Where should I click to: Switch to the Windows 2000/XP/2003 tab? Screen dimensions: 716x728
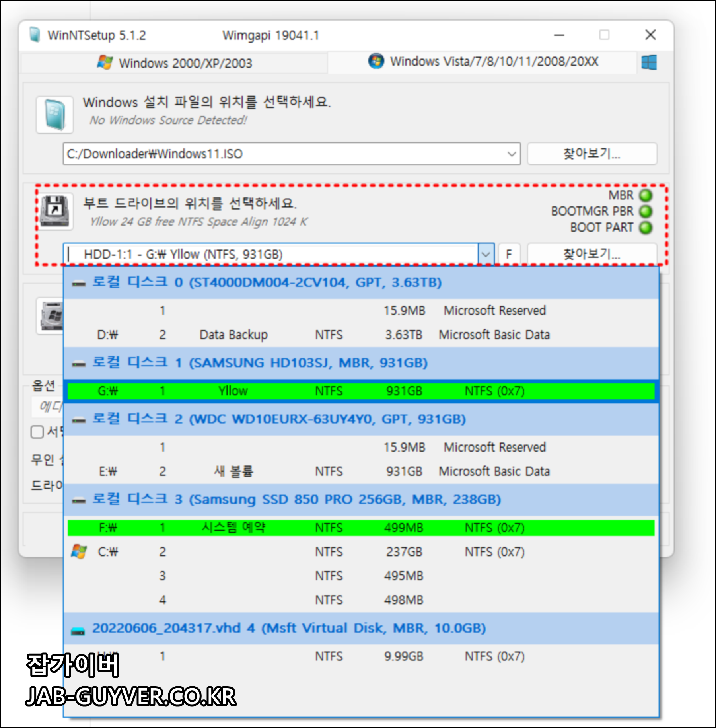pyautogui.click(x=174, y=63)
